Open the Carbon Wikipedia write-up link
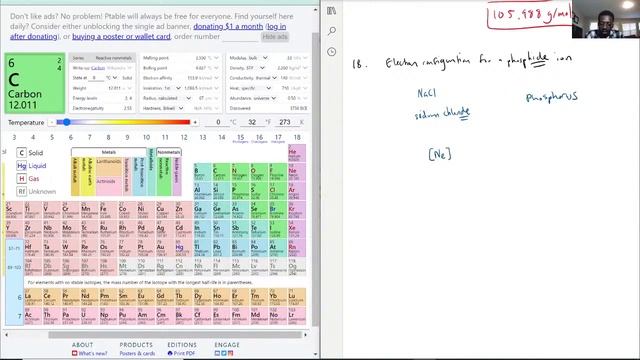640x360 pixels. point(98,68)
